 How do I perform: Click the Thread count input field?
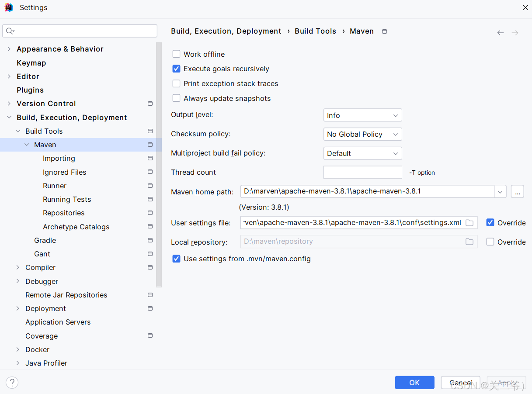(362, 172)
